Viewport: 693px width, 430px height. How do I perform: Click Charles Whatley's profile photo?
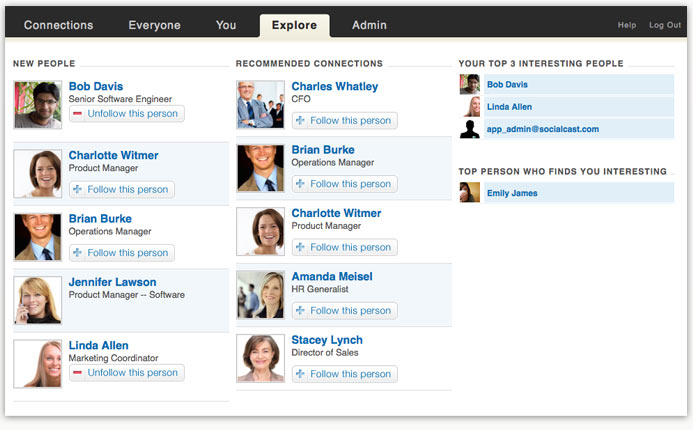[260, 105]
